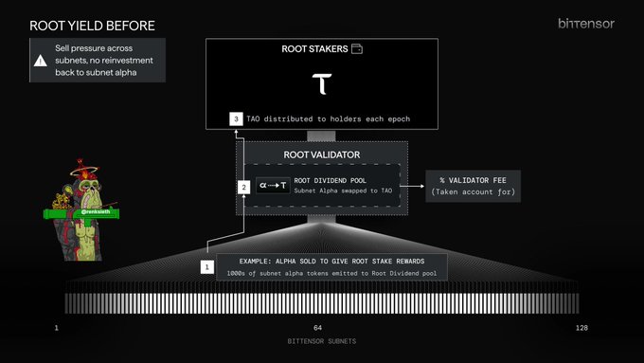This screenshot has height=363, width=644.
Task: Click the @renksieth green label
Action: point(96,211)
